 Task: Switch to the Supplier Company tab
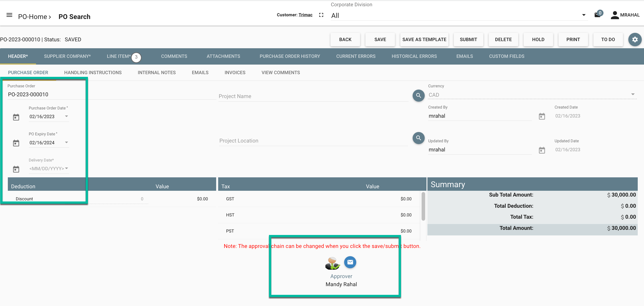[67, 57]
